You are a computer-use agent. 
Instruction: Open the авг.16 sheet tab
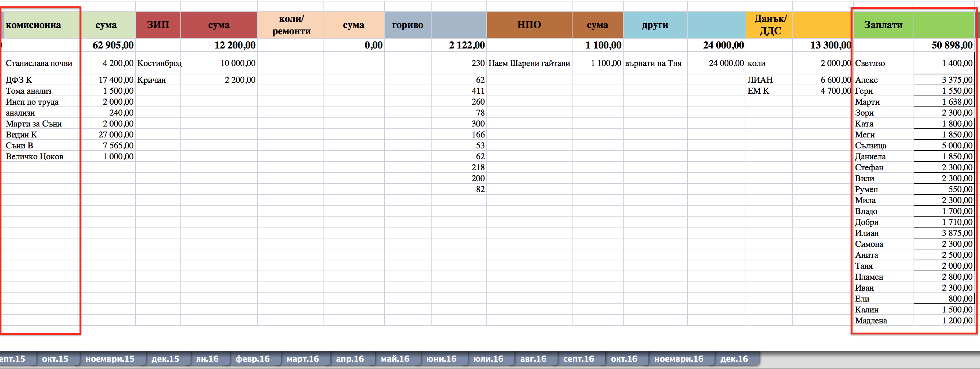click(x=533, y=359)
